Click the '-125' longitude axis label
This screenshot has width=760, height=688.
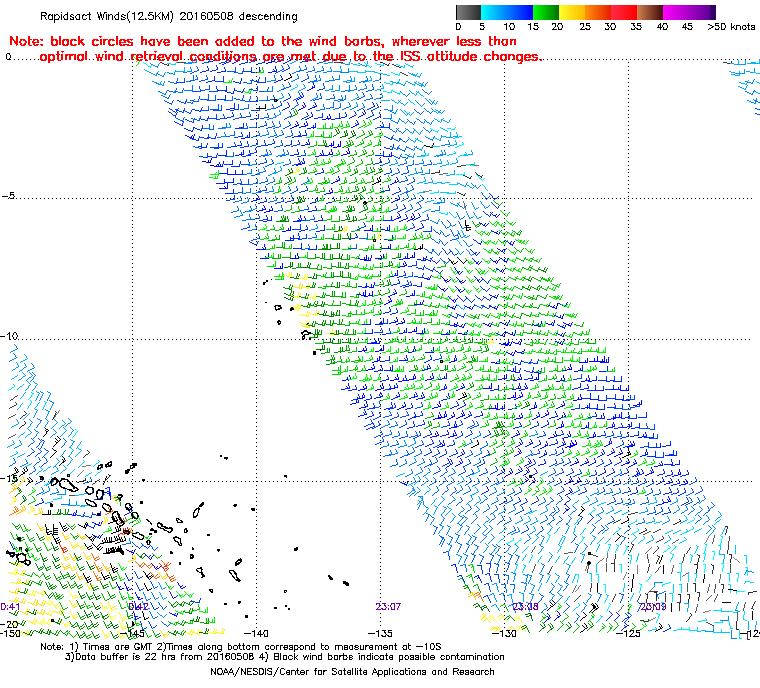(628, 633)
